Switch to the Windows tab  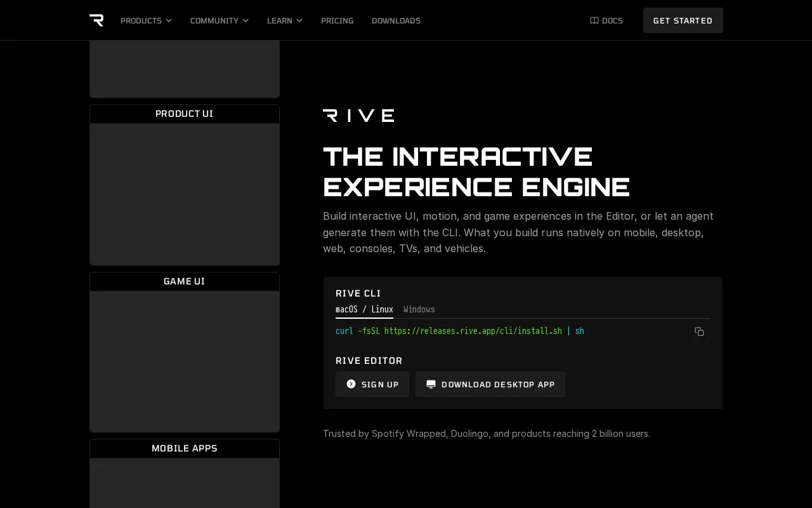click(x=419, y=310)
